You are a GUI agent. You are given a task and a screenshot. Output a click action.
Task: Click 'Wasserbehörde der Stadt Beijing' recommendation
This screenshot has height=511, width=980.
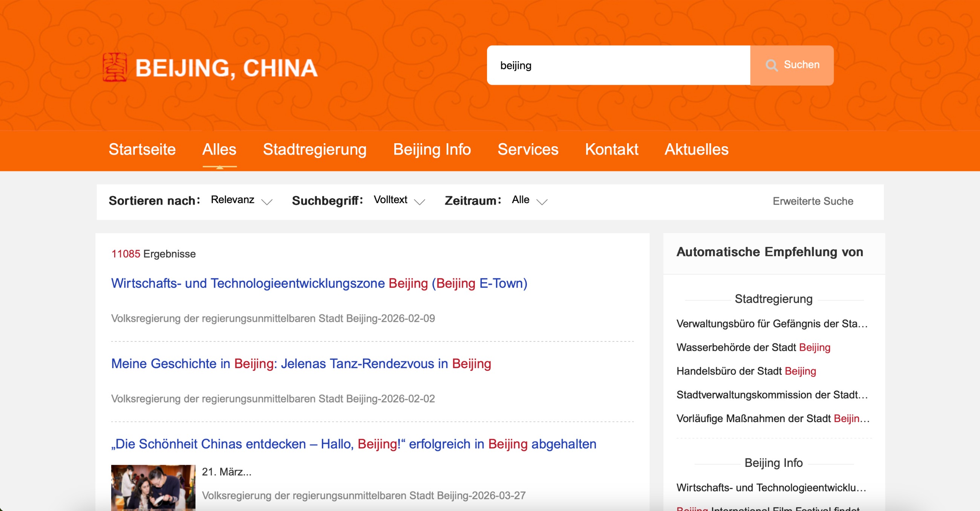click(753, 347)
